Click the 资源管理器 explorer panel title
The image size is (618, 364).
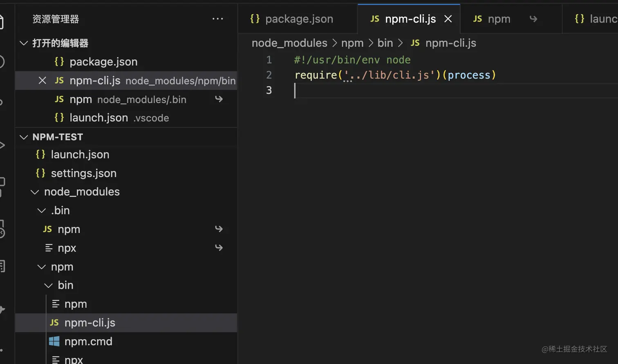point(56,19)
